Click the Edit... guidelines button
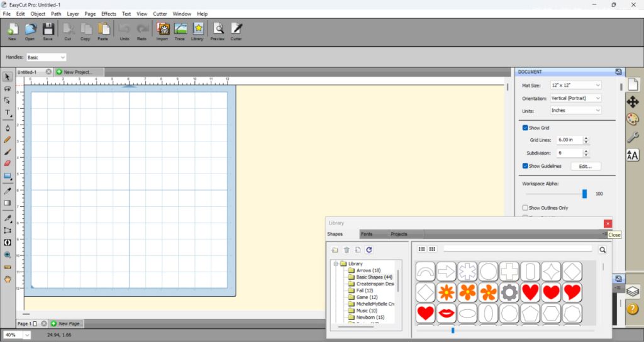Viewport: 644px width, 342px height. click(586, 166)
